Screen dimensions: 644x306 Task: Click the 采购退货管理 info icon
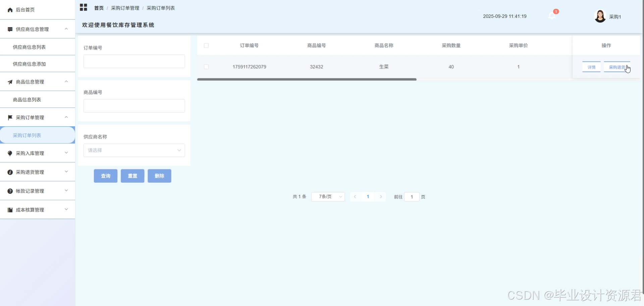(10, 172)
